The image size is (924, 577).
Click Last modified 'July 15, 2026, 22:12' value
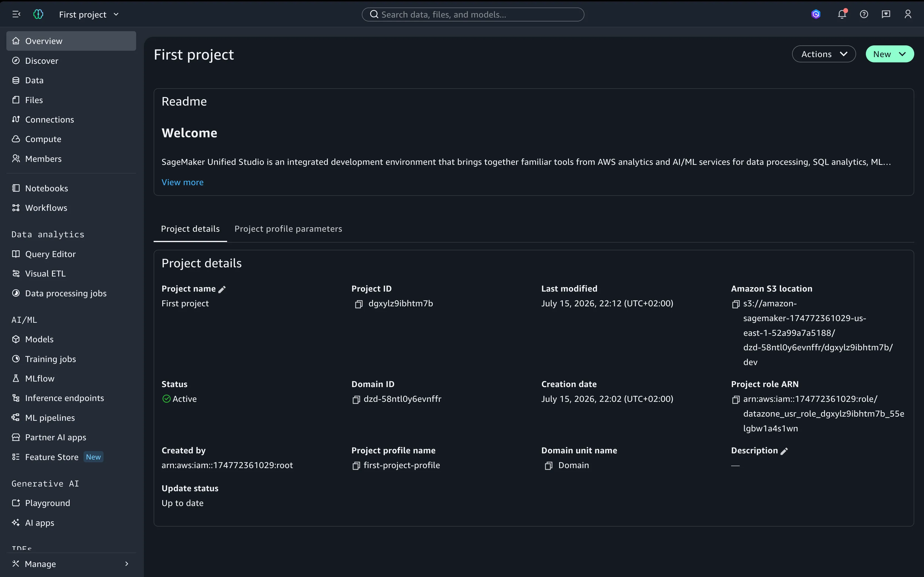607,303
